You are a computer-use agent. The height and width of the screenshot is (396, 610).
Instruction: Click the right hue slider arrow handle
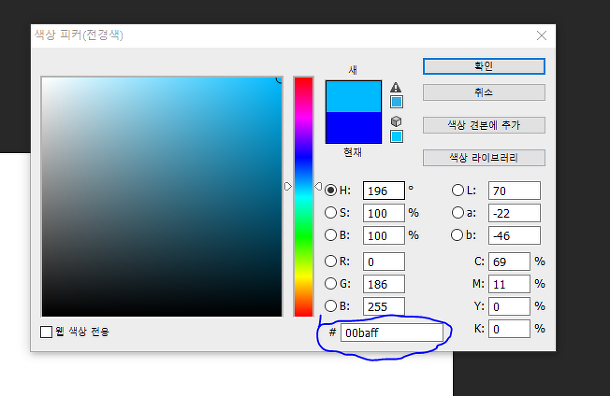point(318,187)
